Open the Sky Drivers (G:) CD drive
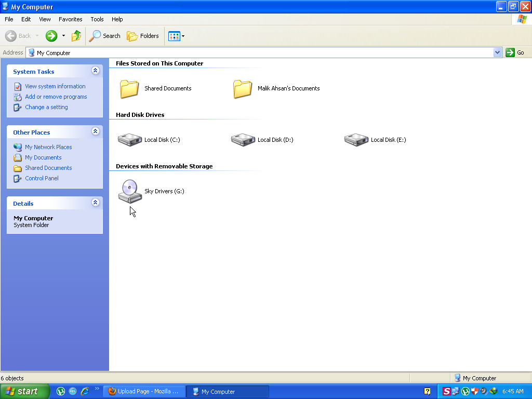This screenshot has height=399, width=532. pyautogui.click(x=129, y=191)
